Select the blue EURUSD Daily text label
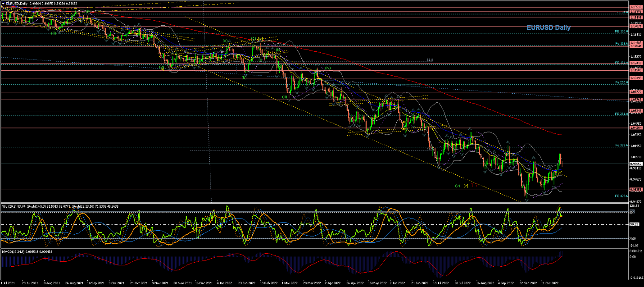This screenshot has width=644, height=287. coord(549,27)
